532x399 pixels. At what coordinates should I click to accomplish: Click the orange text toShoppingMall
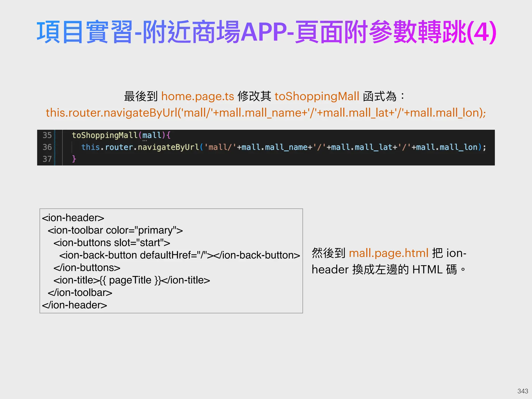pyautogui.click(x=317, y=96)
